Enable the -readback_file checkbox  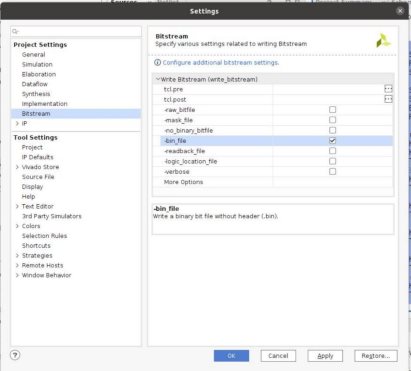click(332, 151)
